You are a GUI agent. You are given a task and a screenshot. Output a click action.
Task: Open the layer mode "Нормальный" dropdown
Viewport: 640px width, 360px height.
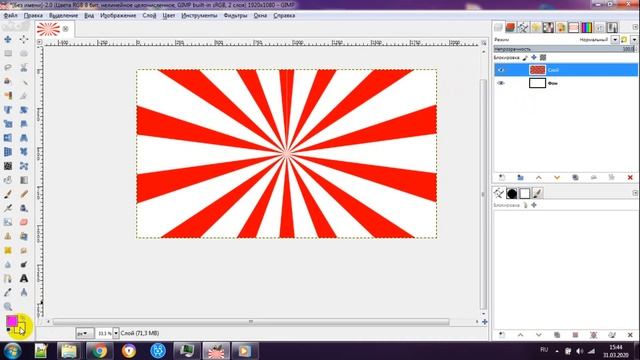[x=615, y=40]
